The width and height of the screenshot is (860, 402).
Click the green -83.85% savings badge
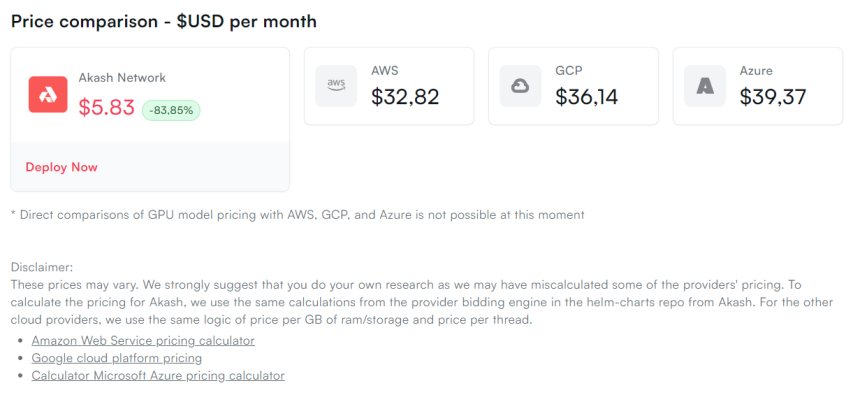click(x=171, y=110)
